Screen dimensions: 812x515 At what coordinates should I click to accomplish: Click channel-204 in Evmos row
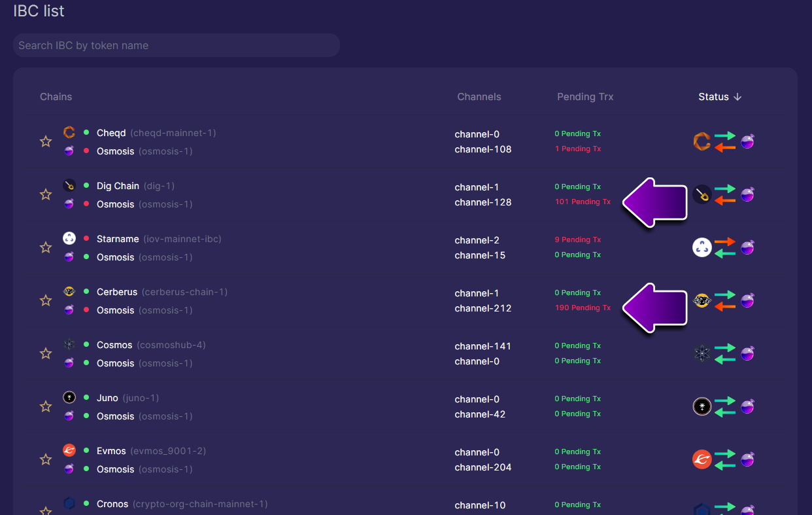point(483,467)
